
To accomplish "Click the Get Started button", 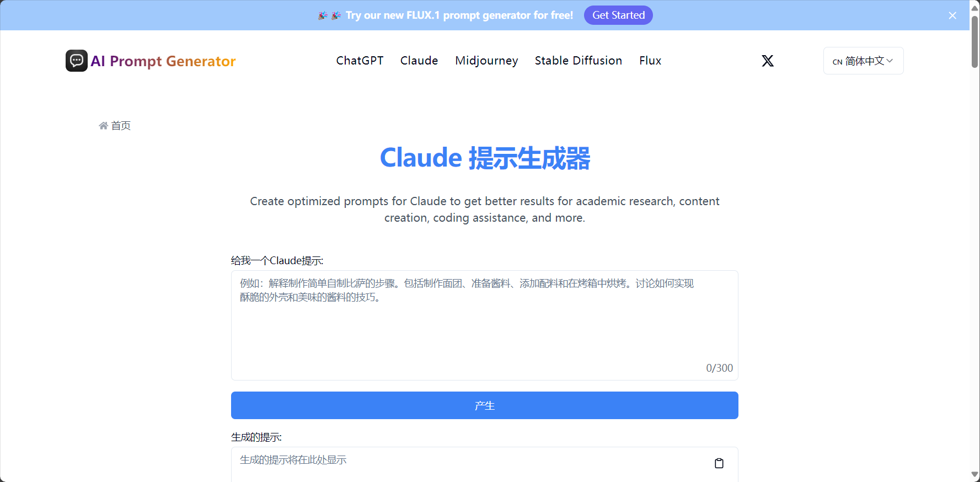I will pos(618,15).
